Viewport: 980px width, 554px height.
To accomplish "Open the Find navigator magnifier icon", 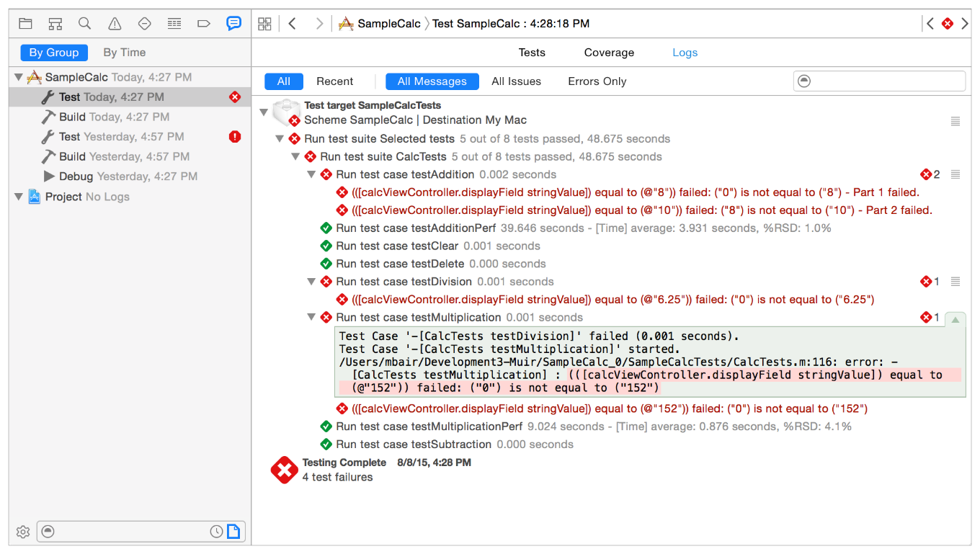I will pyautogui.click(x=85, y=24).
